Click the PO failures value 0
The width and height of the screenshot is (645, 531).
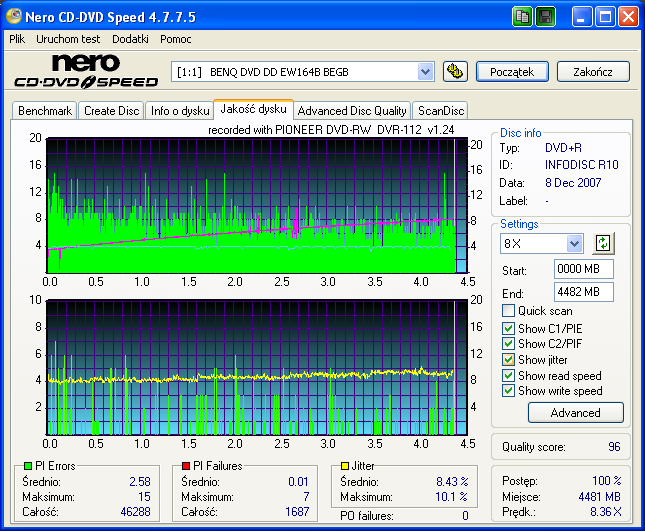[x=465, y=515]
